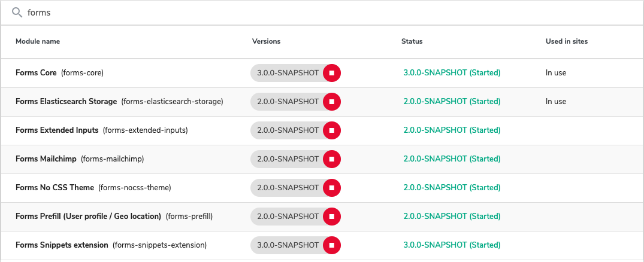Click Used in sites column header

click(x=566, y=41)
